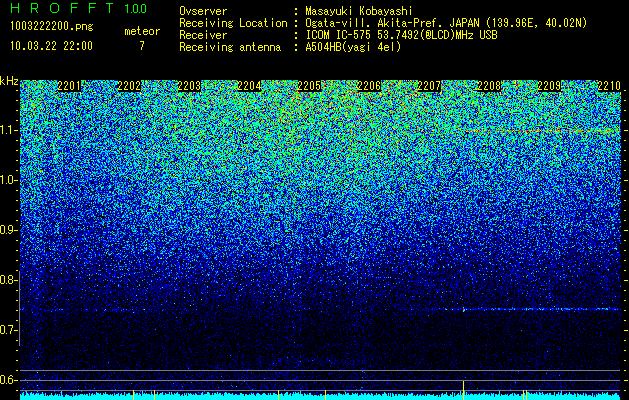Click the version number 1.0.0
The width and height of the screenshot is (629, 400).
pyautogui.click(x=136, y=9)
